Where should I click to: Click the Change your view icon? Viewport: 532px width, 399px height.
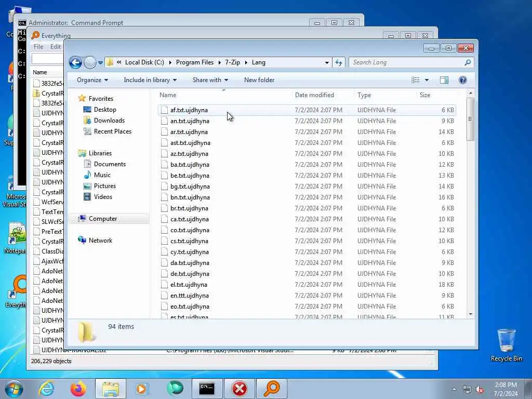[416, 80]
